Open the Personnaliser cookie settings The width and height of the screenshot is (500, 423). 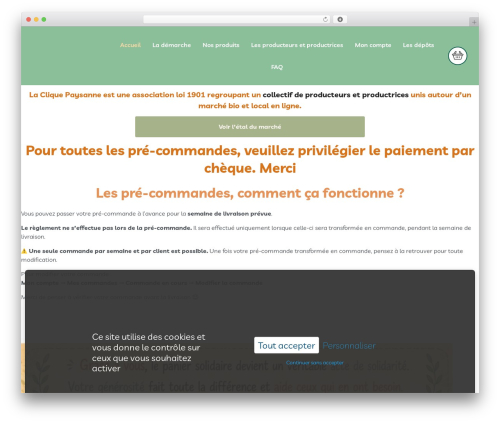349,346
